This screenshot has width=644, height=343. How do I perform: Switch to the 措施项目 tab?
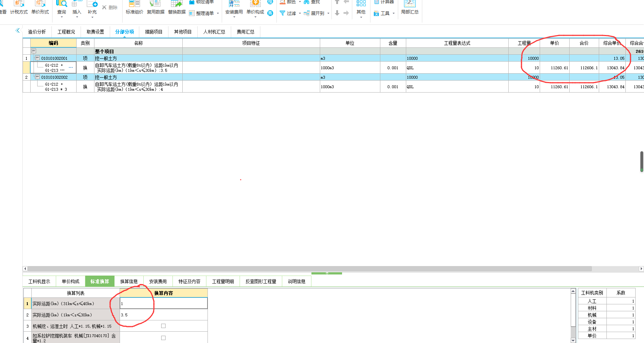coord(154,32)
